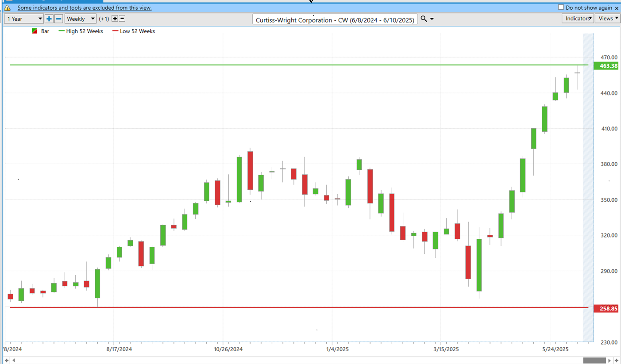This screenshot has width=621, height=364.
Task: Check the 'Do not show again' checkbox
Action: (x=561, y=8)
